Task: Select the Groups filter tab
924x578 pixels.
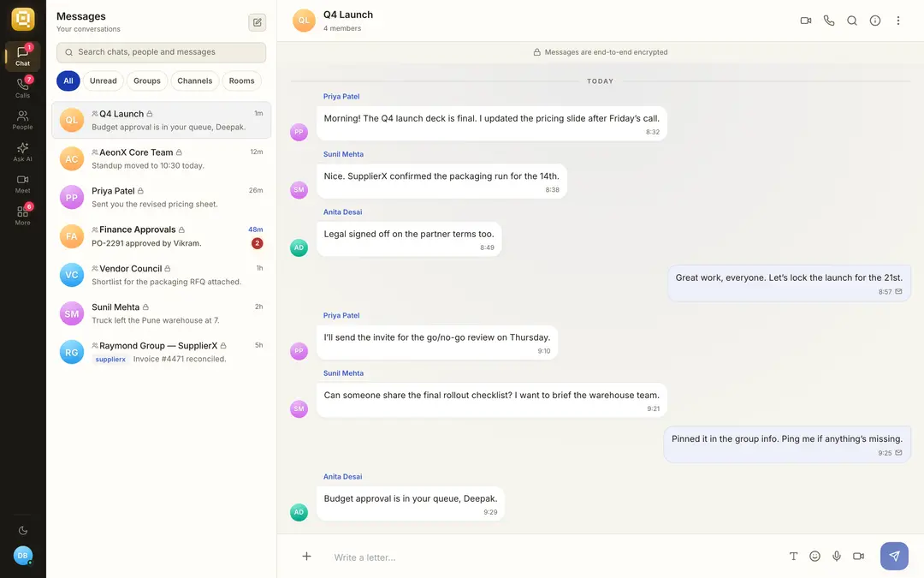Action: pyautogui.click(x=147, y=80)
